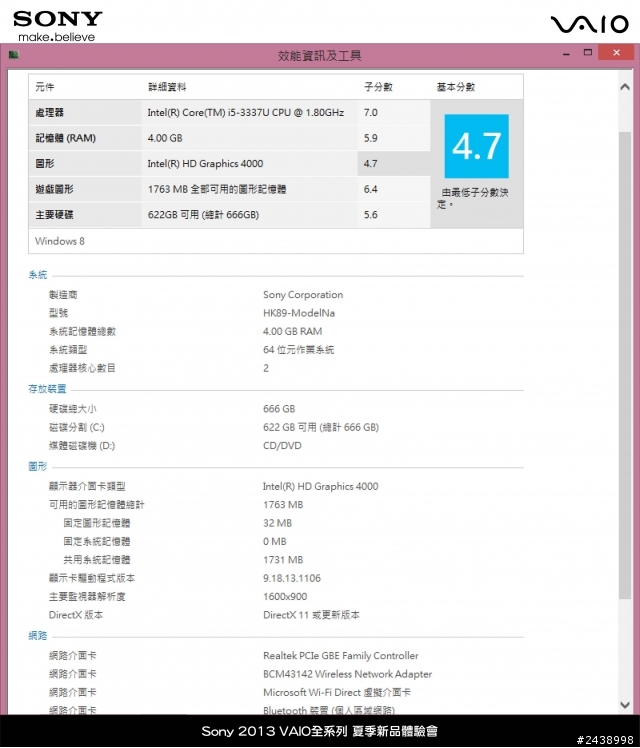The image size is (640, 748).
Task: Minimize the 效能資訊及工具 window
Action: (566, 54)
